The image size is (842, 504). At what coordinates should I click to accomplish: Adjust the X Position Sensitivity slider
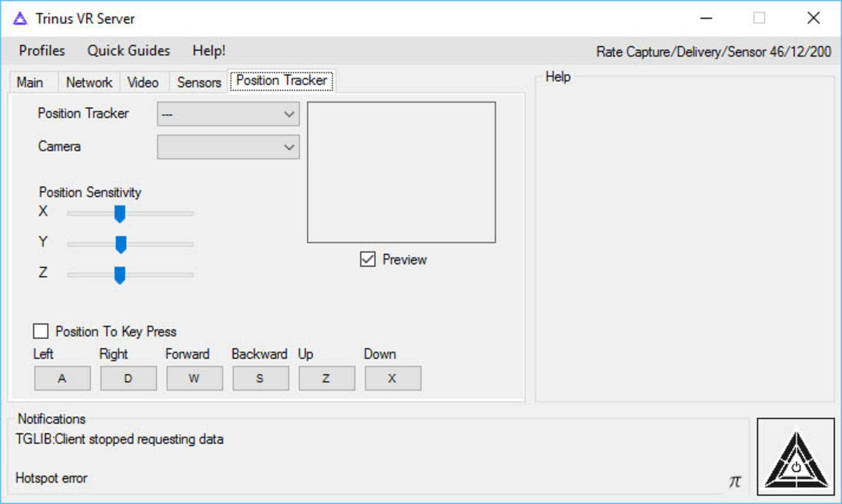coord(120,214)
